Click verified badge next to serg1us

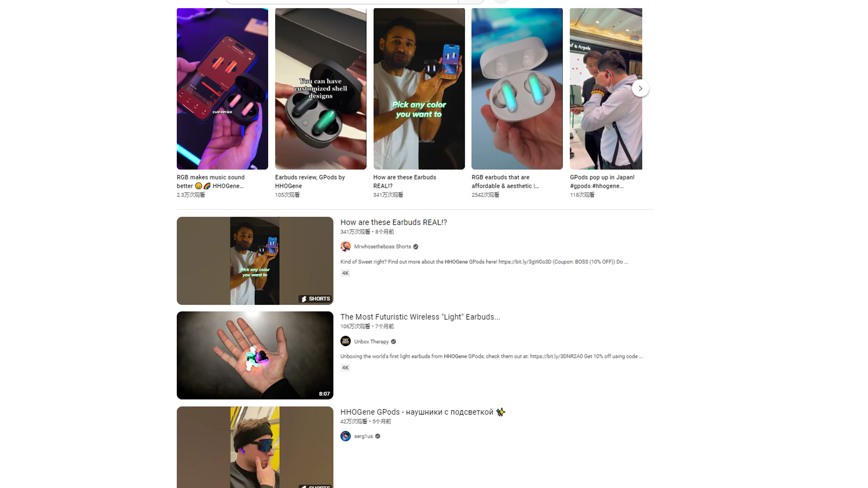377,436
